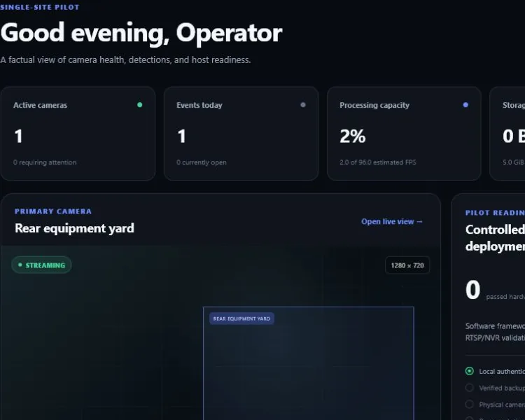Click the Rear equipment yard camera title
Screen dimensions: 525x420
pyautogui.click(x=74, y=228)
